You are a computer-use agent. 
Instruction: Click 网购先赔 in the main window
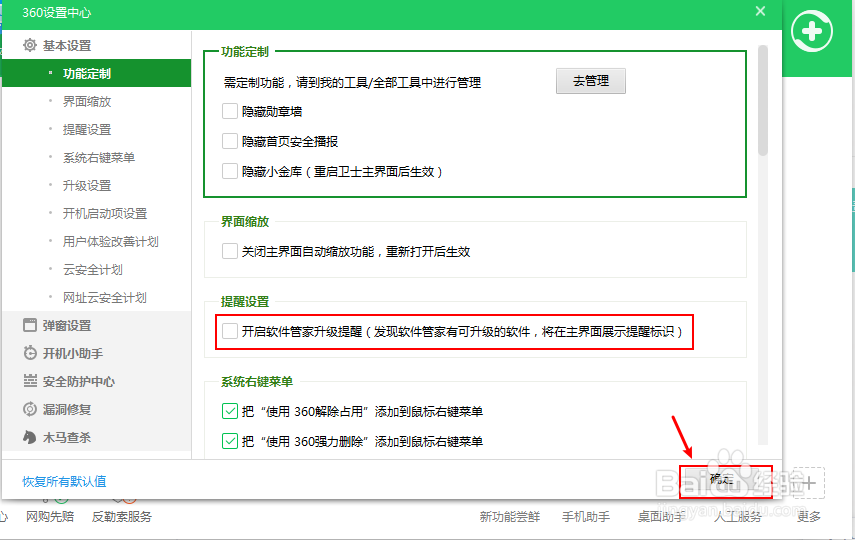point(50,516)
